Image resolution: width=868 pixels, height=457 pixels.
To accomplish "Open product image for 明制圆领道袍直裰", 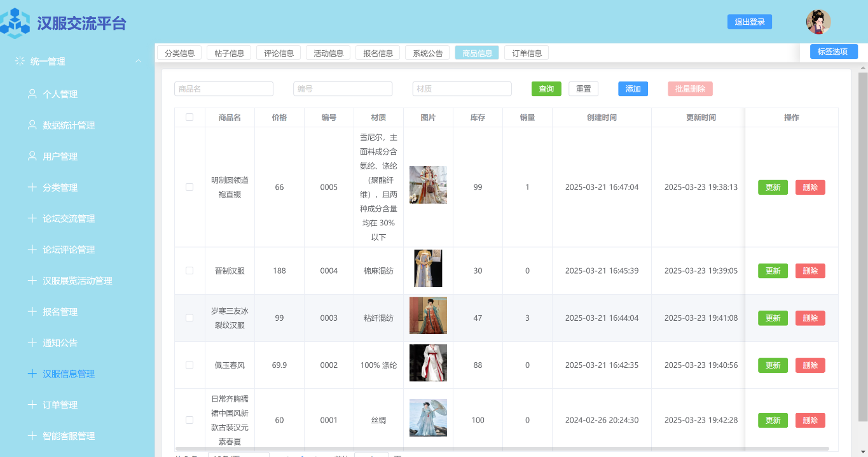I will tap(428, 185).
